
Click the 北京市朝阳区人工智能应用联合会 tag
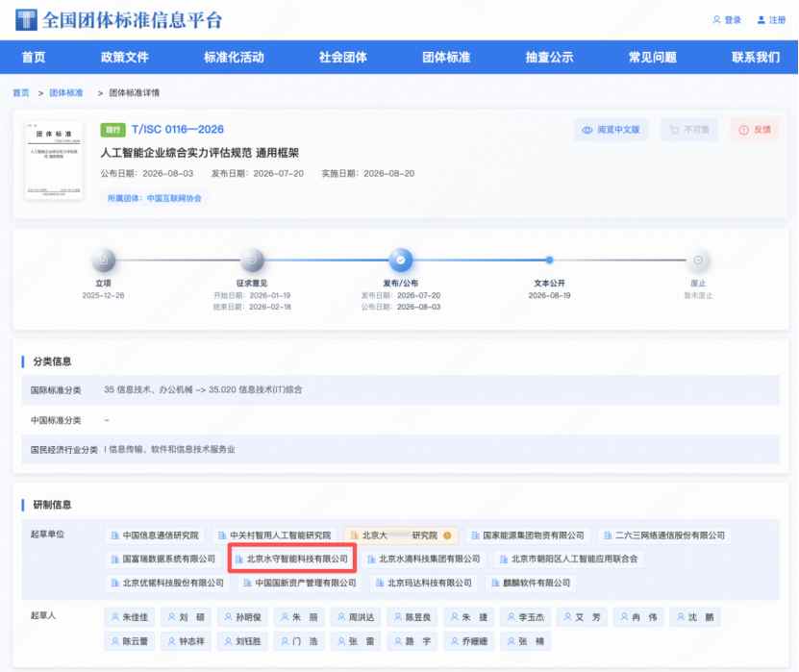568,559
